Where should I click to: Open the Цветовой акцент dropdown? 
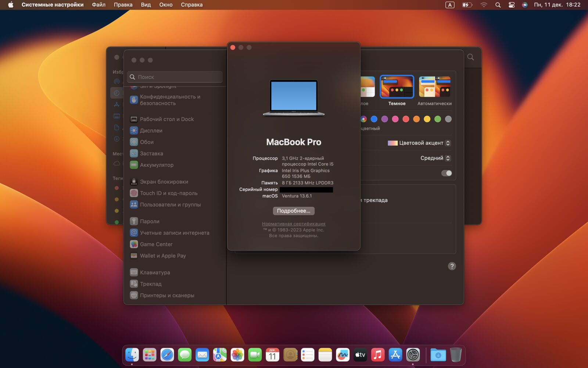tap(447, 143)
